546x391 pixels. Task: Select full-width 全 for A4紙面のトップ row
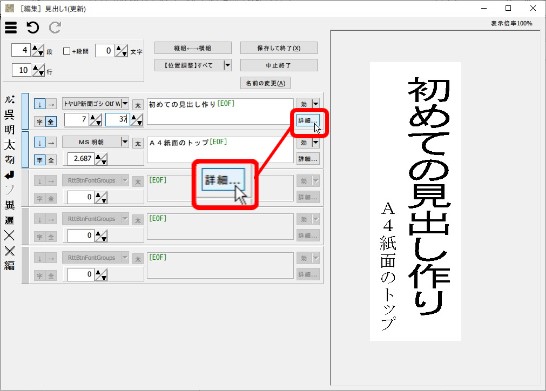coord(51,160)
